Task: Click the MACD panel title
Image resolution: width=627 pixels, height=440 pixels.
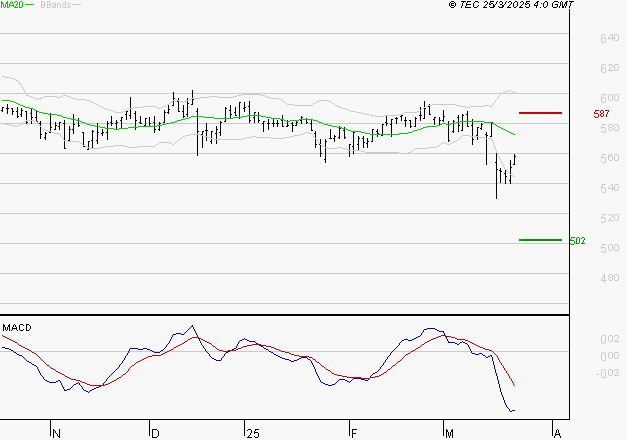Action: (17, 328)
